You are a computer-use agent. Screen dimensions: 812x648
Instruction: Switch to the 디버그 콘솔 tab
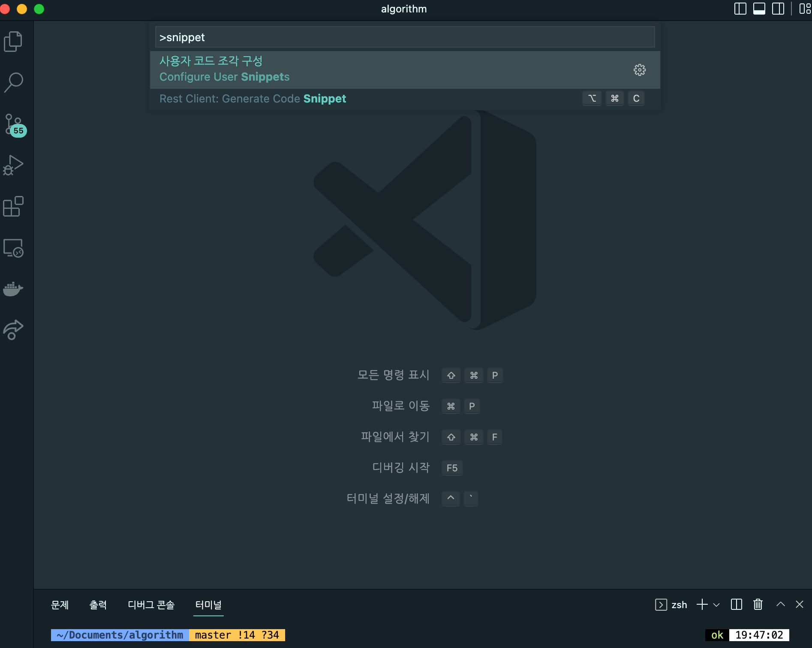coord(151,605)
